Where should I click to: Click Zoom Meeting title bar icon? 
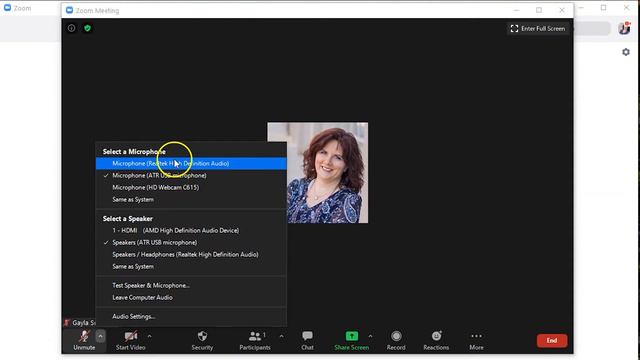[69, 10]
